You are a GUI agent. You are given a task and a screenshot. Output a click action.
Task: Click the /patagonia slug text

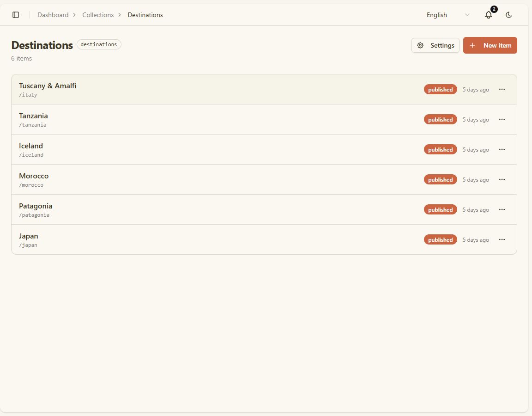(34, 215)
